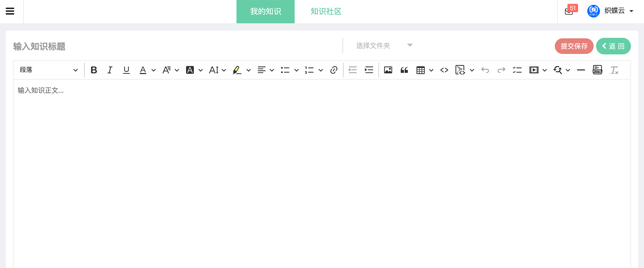Open the hamburger sidebar menu
The image size is (644, 268).
click(x=10, y=11)
